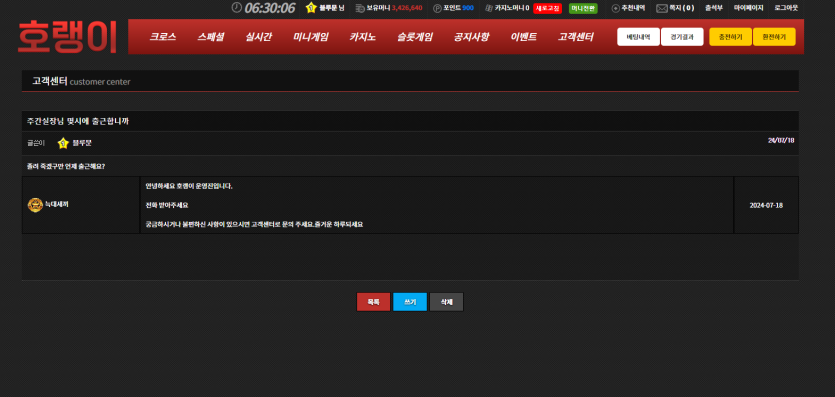Click the 로그아웃 link
This screenshot has width=835, height=397.
(x=787, y=8)
